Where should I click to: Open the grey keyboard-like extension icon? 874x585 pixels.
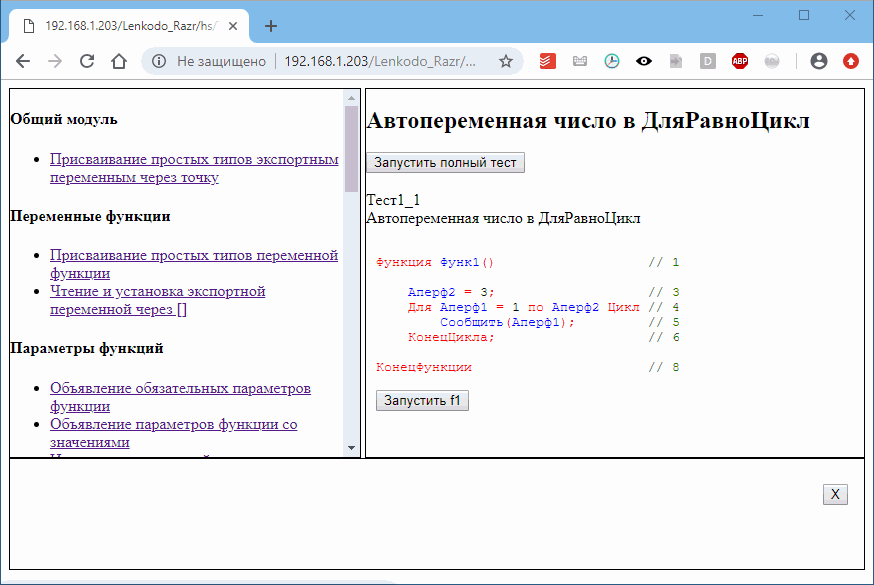click(580, 61)
